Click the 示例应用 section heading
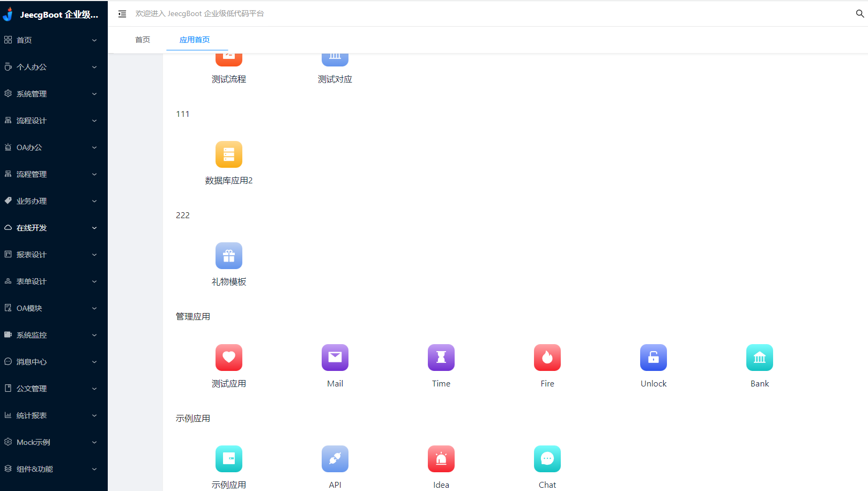 [193, 419]
